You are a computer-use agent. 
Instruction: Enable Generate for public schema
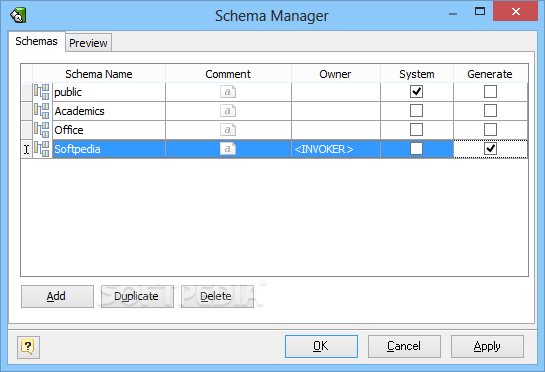(490, 92)
